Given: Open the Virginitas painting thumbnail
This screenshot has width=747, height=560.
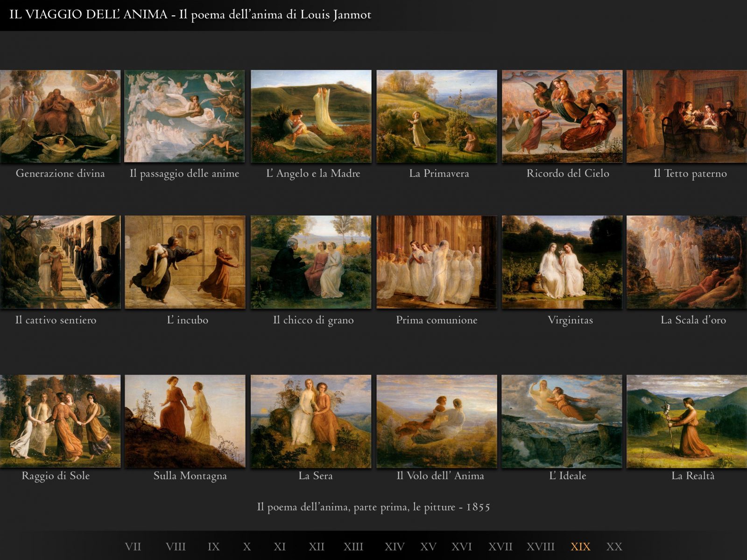Looking at the screenshot, I should (x=562, y=262).
